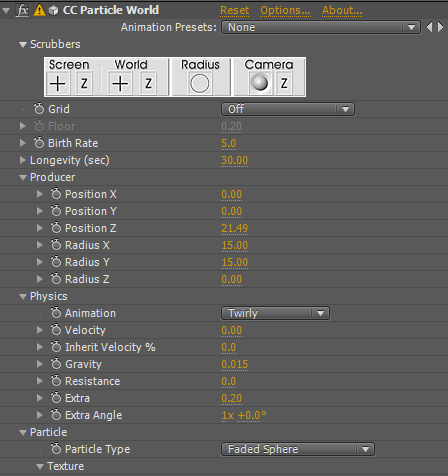
Task: Click the Radius circle scrubber
Action: click(x=200, y=83)
